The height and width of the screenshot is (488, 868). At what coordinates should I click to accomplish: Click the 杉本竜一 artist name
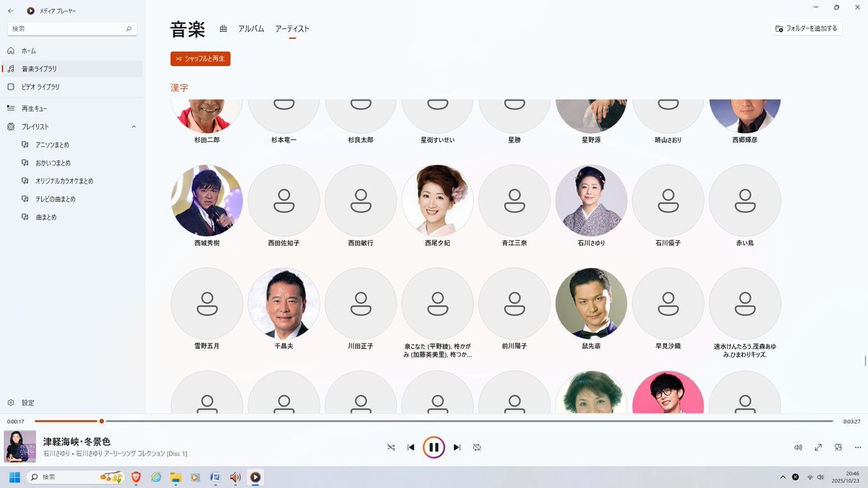click(x=284, y=140)
